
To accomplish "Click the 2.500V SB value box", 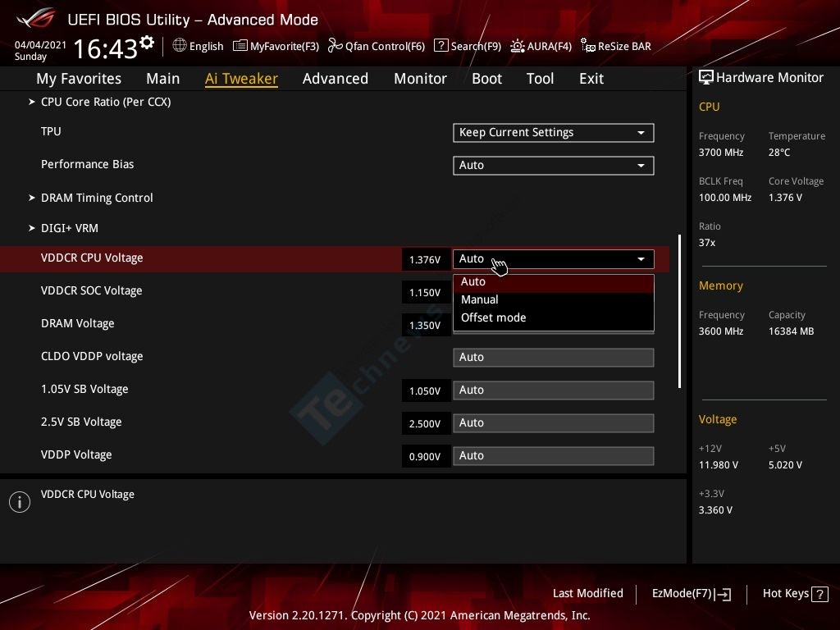I will [x=425, y=424].
